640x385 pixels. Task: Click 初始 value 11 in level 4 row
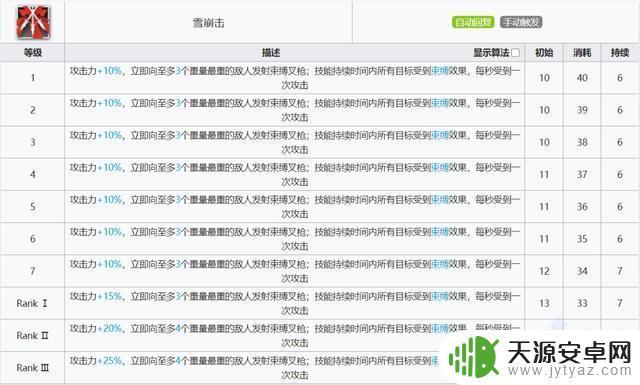(544, 174)
